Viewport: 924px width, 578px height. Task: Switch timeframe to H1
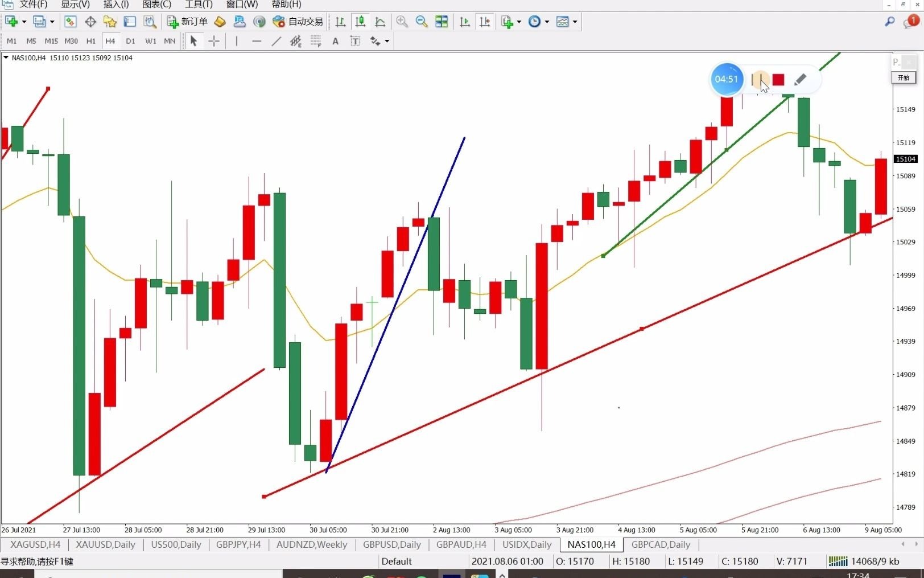tap(91, 41)
